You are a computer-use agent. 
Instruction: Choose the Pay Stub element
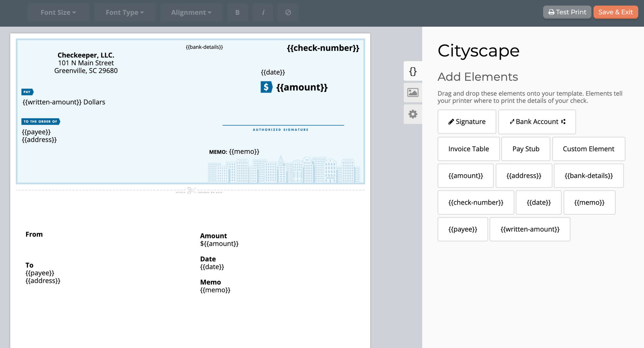[x=526, y=149]
